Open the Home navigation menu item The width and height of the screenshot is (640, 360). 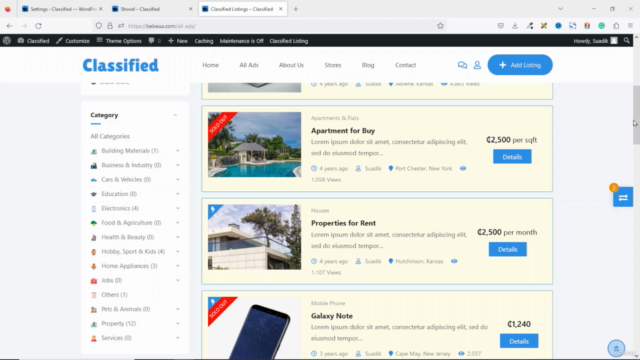click(x=210, y=65)
